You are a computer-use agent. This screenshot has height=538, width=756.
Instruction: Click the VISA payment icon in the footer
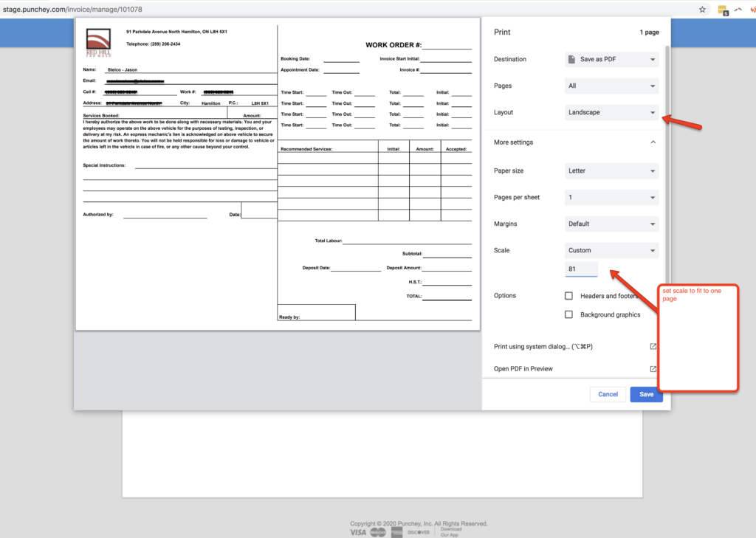tap(359, 531)
